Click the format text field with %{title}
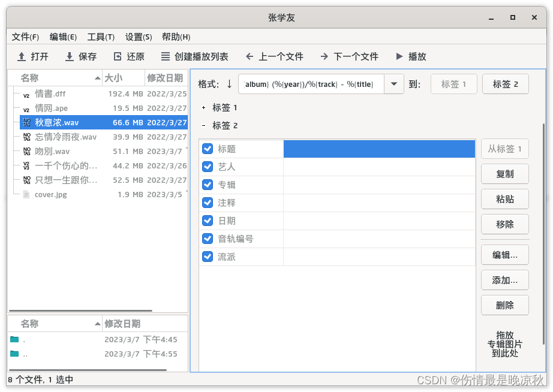 click(x=311, y=84)
